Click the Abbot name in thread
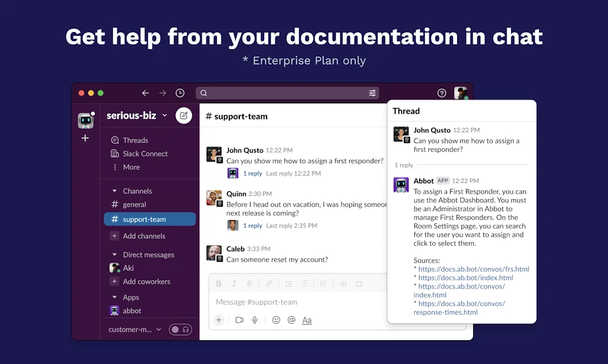 coord(423,181)
